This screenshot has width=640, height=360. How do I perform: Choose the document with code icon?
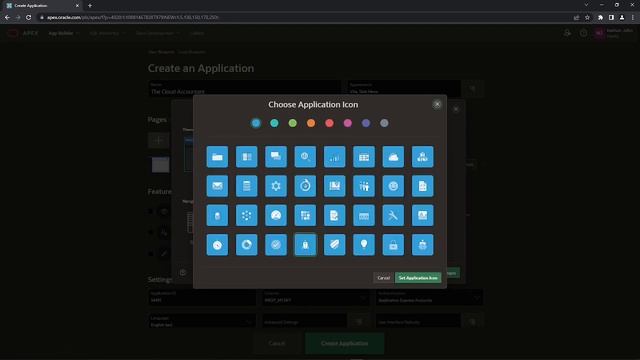coord(422,186)
